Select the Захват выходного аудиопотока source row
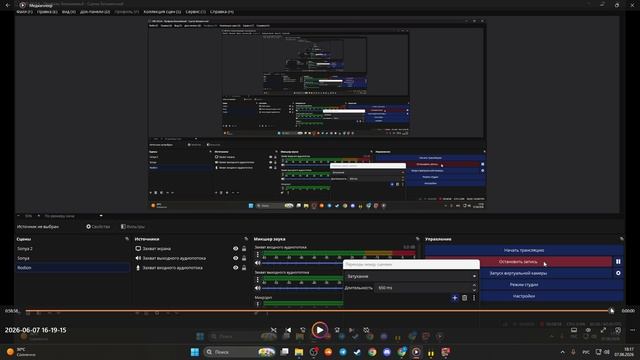This screenshot has width=640, height=360. pyautogui.click(x=191, y=258)
